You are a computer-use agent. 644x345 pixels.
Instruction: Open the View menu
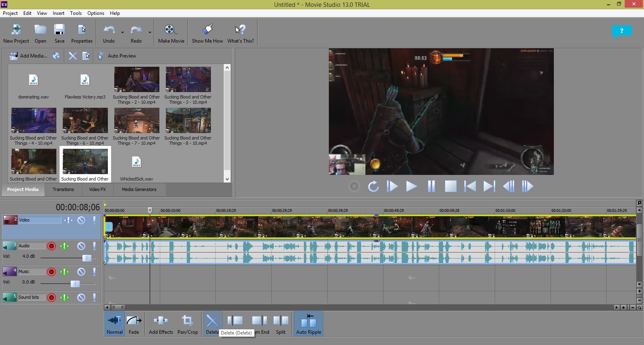click(x=42, y=13)
